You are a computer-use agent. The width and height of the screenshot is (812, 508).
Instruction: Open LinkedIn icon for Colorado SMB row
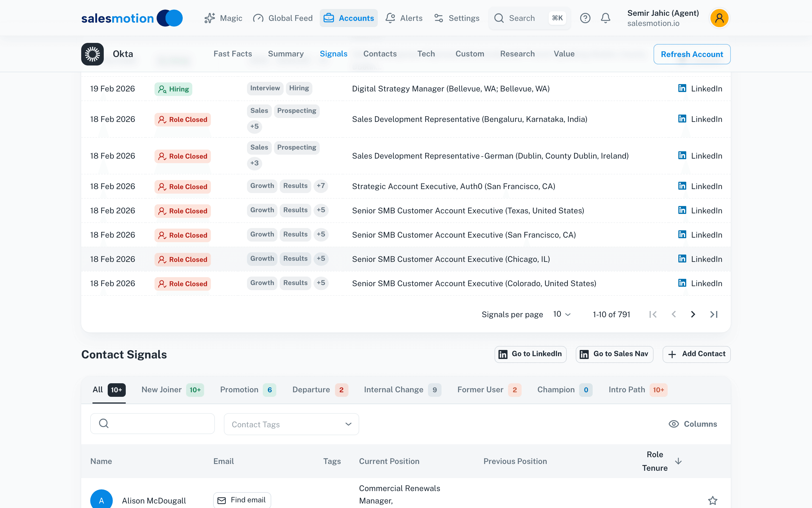(682, 283)
